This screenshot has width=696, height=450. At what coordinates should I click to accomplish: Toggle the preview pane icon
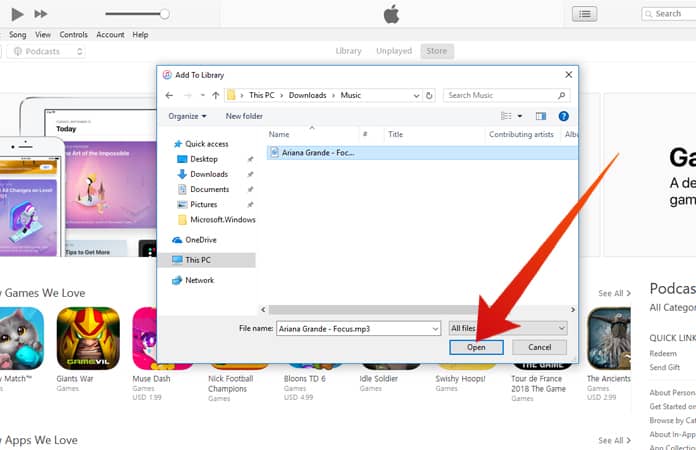pos(541,116)
